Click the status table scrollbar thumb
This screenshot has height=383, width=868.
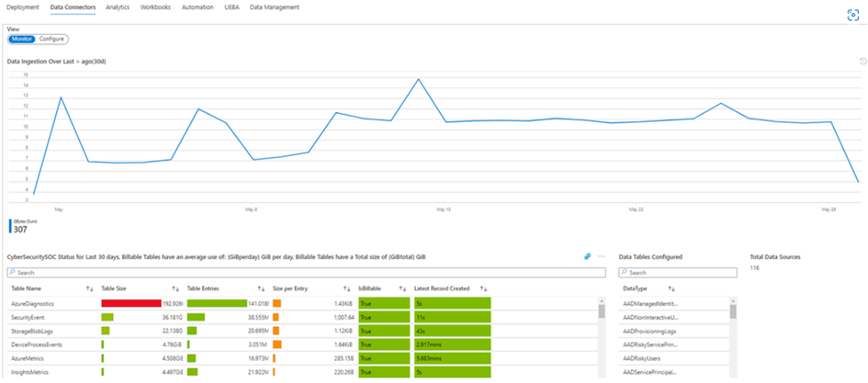pyautogui.click(x=602, y=311)
